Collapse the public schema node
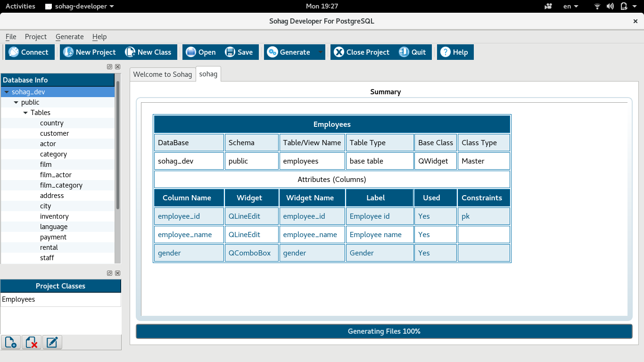The width and height of the screenshot is (644, 362). pyautogui.click(x=16, y=102)
